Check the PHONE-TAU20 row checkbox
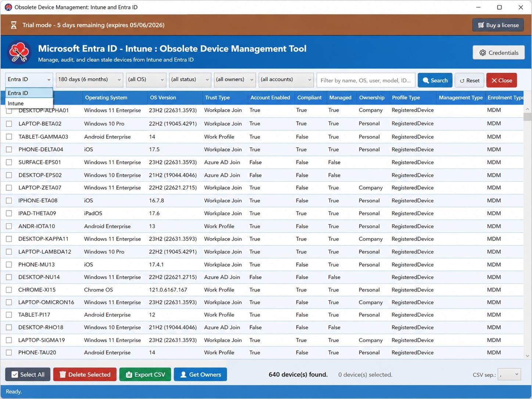This screenshot has width=532, height=399. click(x=9, y=353)
